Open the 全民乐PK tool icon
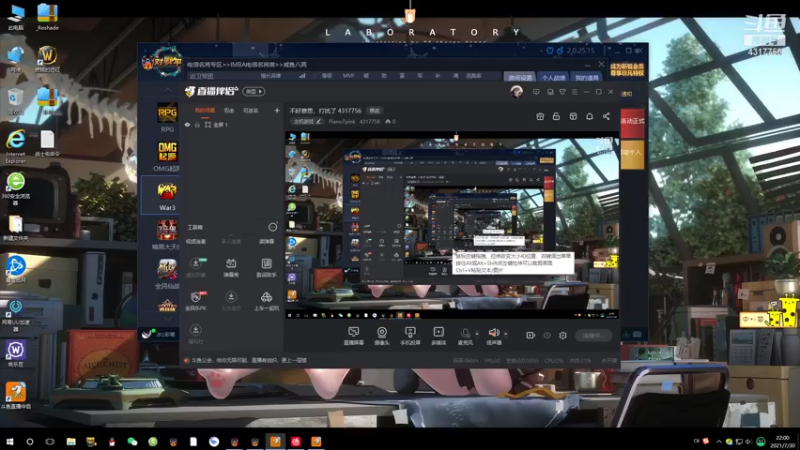Viewport: 800px width, 450px height. click(x=195, y=301)
